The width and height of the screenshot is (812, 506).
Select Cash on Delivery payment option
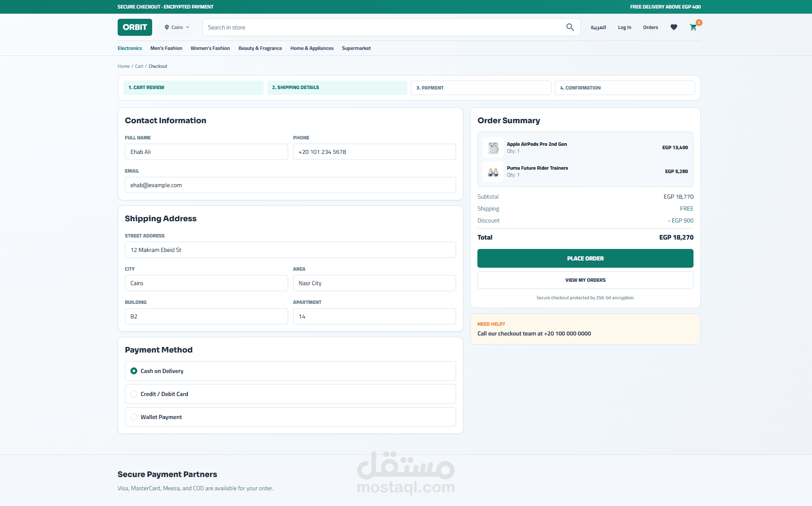pos(290,371)
